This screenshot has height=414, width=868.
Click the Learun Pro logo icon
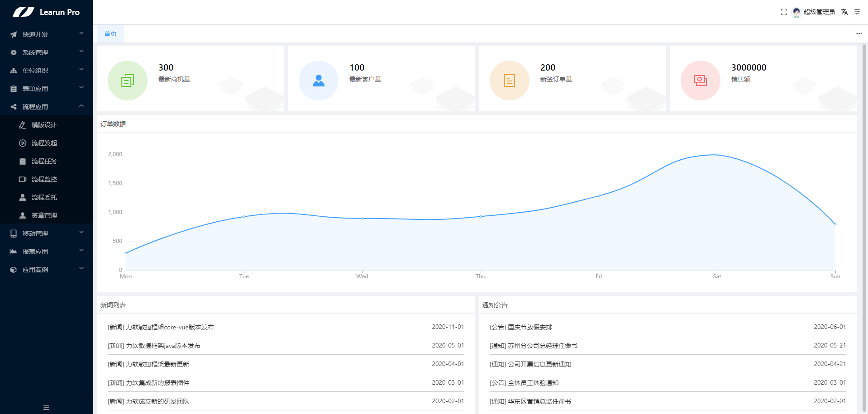click(24, 12)
